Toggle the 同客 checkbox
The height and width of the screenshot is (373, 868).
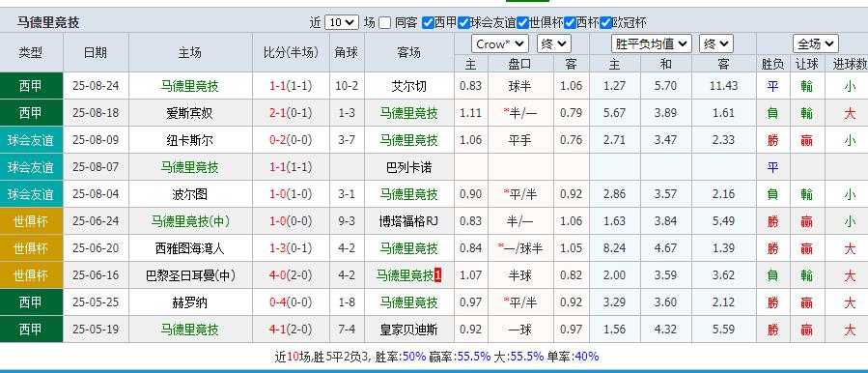(x=384, y=23)
